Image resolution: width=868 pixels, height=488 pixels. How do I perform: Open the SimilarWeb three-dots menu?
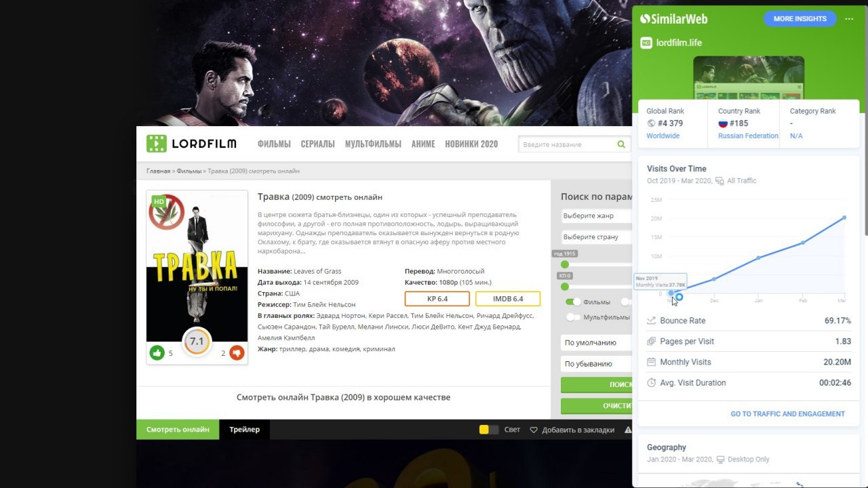849,19
